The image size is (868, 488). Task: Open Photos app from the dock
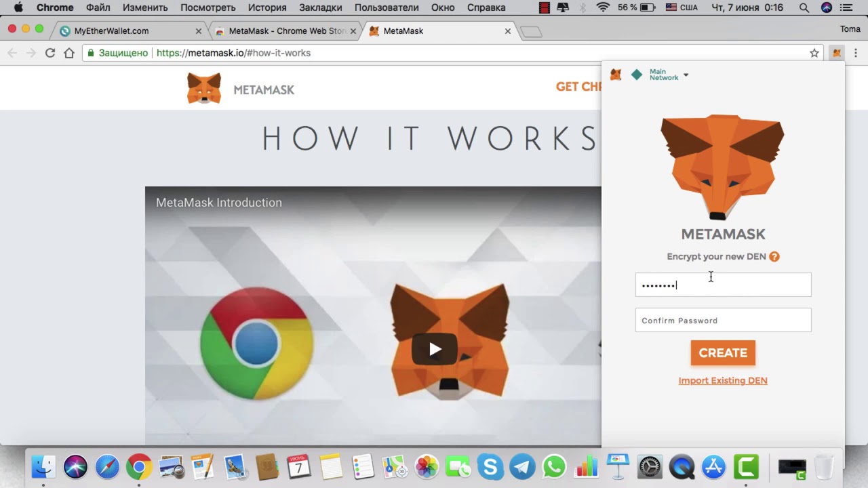(427, 467)
